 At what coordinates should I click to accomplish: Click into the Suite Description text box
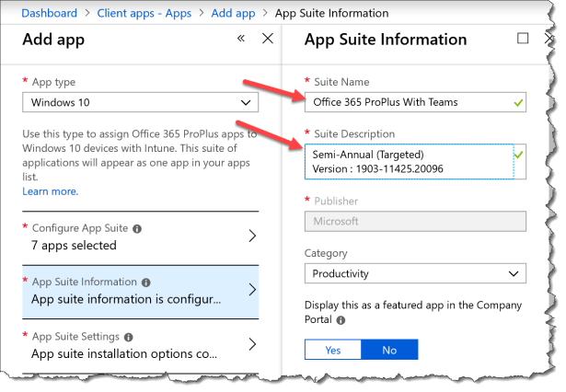(410, 162)
